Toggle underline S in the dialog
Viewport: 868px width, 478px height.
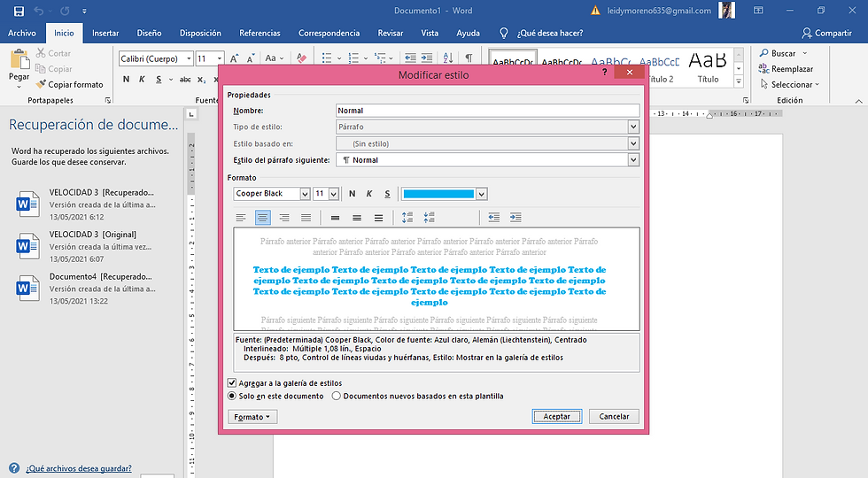(x=387, y=194)
